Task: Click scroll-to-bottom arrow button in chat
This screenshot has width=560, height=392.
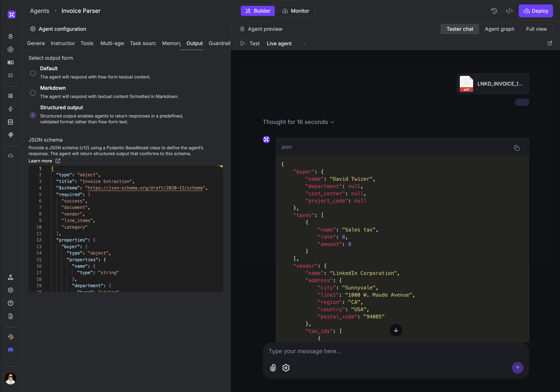Action: [x=396, y=330]
